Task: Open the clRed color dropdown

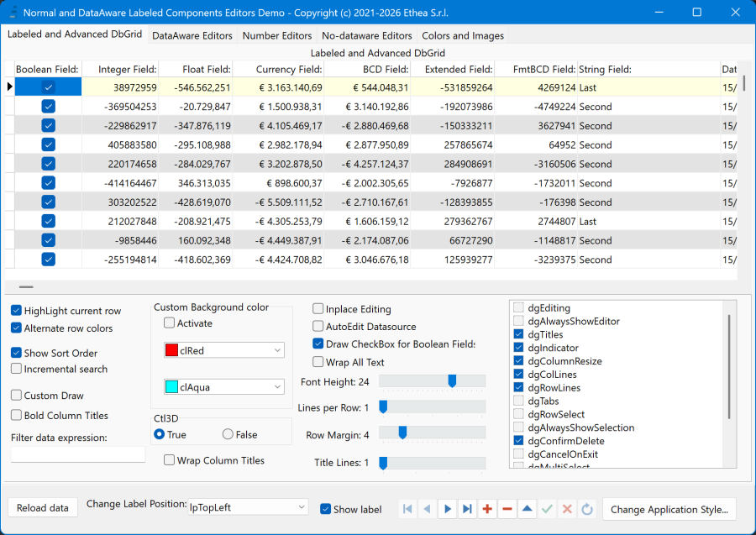Action: (x=224, y=350)
